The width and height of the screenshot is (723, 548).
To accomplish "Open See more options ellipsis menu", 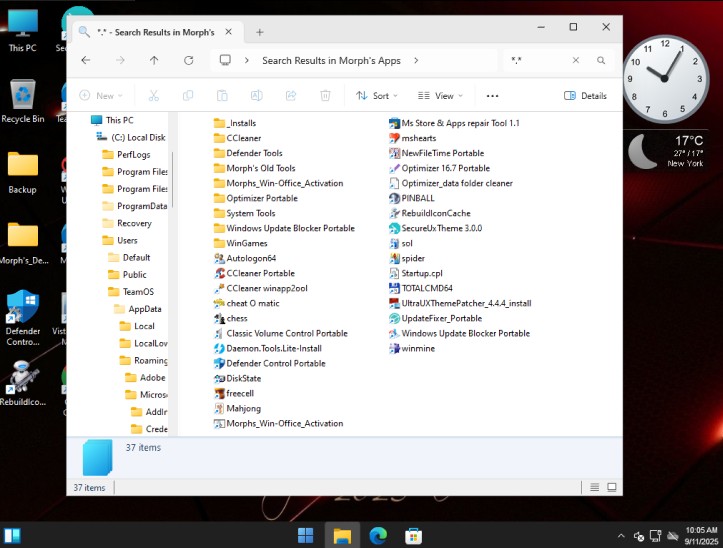I will coord(492,96).
